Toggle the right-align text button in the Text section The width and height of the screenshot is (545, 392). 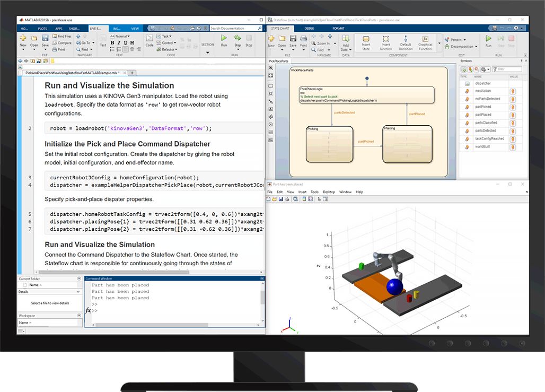tap(139, 49)
